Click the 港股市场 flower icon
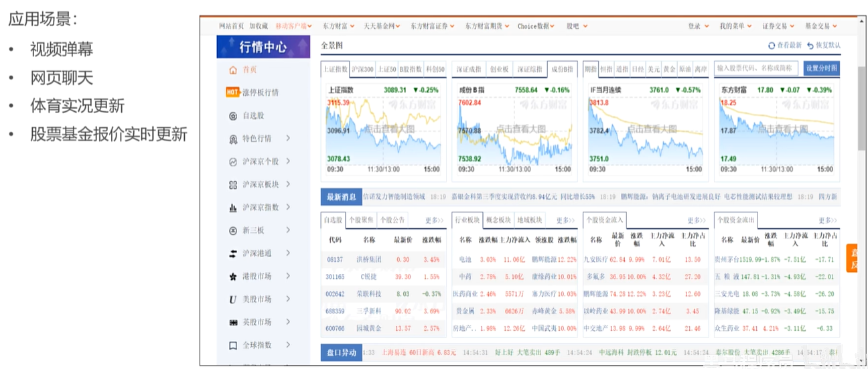868x369 pixels. (233, 276)
